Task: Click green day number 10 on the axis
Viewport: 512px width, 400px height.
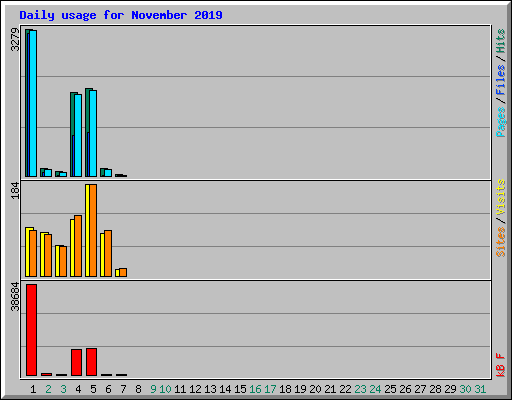Action: pyautogui.click(x=165, y=389)
